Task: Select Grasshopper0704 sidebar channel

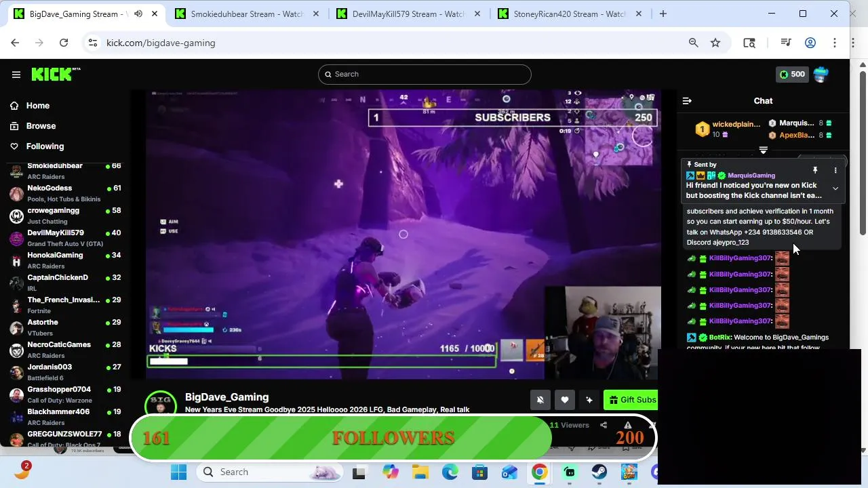Action: pyautogui.click(x=65, y=394)
